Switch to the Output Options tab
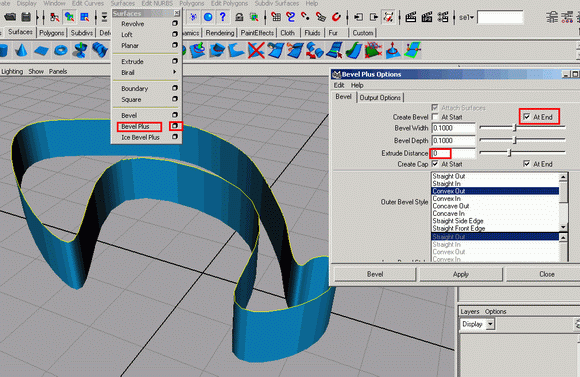This screenshot has height=377, width=580. click(x=380, y=98)
